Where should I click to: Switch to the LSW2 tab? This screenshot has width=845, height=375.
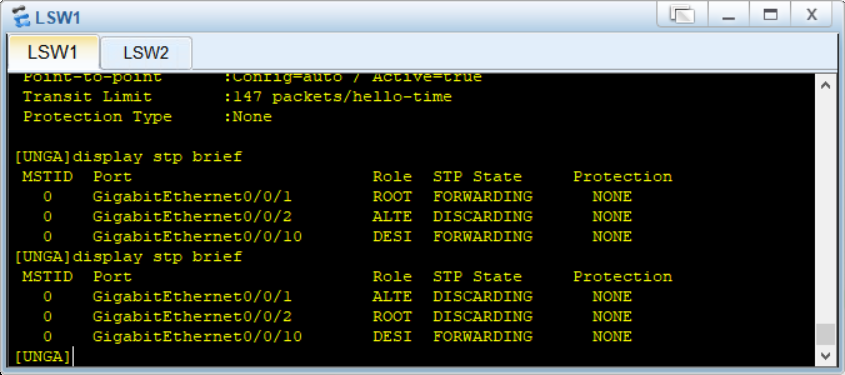pos(146,53)
